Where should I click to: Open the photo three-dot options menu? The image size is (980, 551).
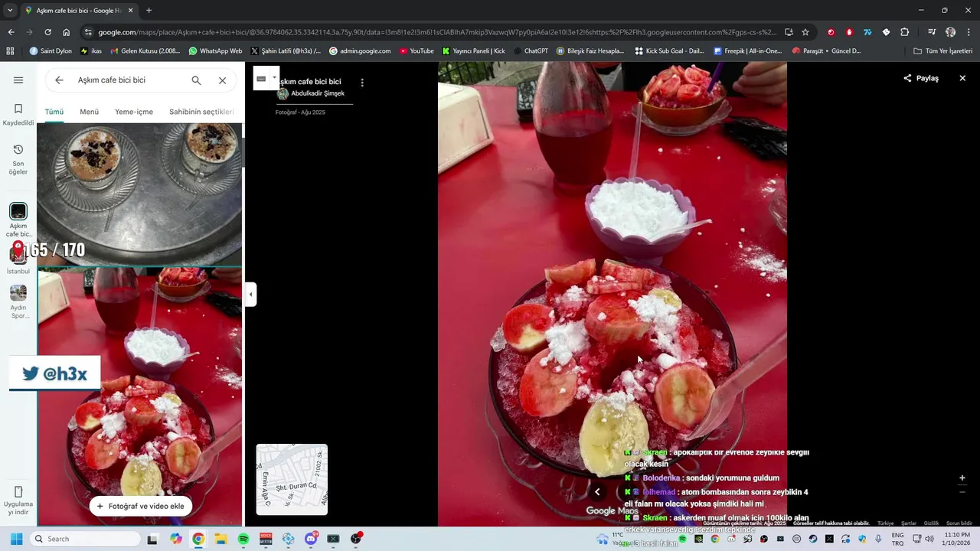tap(362, 83)
